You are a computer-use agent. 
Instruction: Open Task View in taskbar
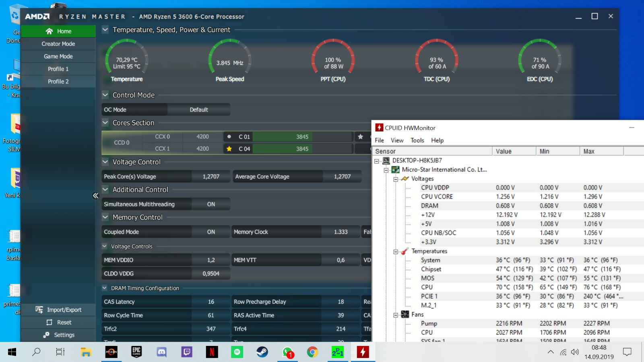60,352
